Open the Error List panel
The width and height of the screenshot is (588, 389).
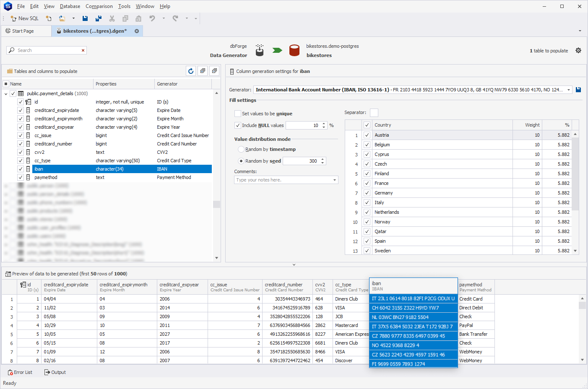20,372
